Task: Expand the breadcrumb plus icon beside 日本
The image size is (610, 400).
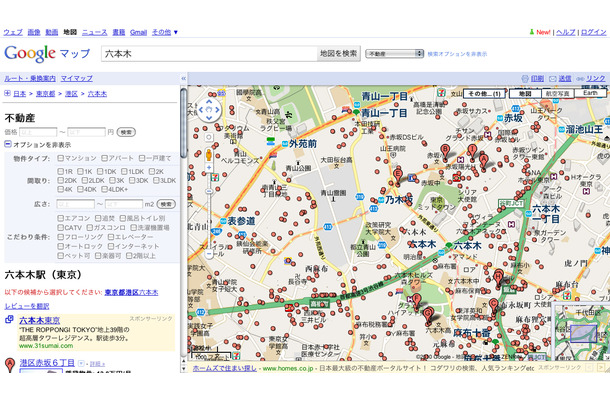Action: click(x=7, y=93)
